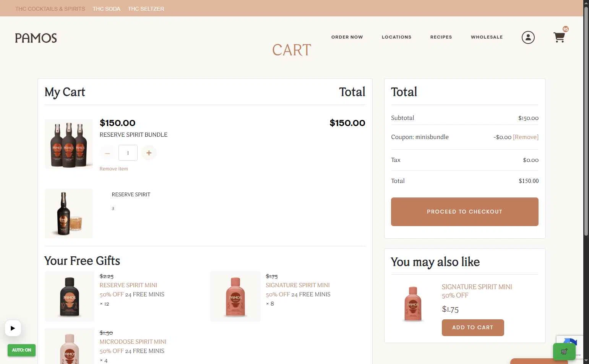The height and width of the screenshot is (364, 589).
Task: Click RESERVE SPIRIT item text
Action: pyautogui.click(x=131, y=195)
